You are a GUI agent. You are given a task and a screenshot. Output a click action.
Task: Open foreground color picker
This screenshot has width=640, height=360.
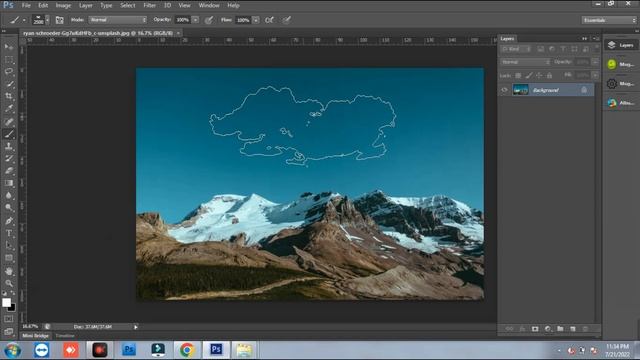pyautogui.click(x=6, y=302)
